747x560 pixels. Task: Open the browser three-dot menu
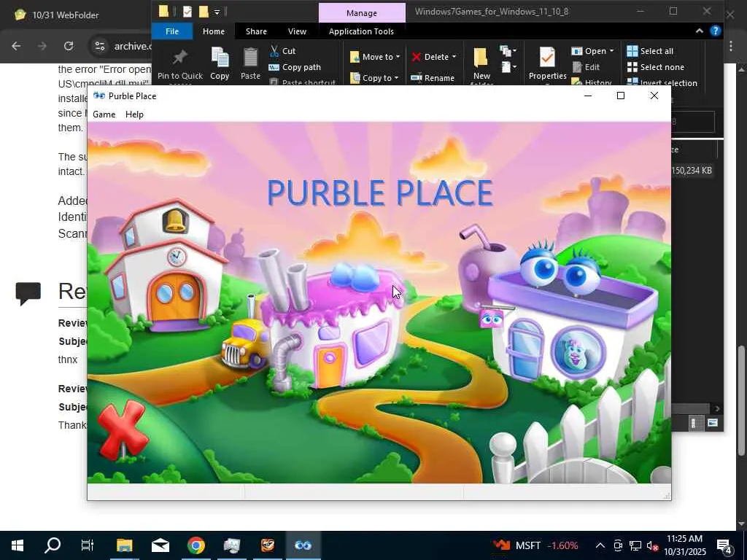coord(731,46)
